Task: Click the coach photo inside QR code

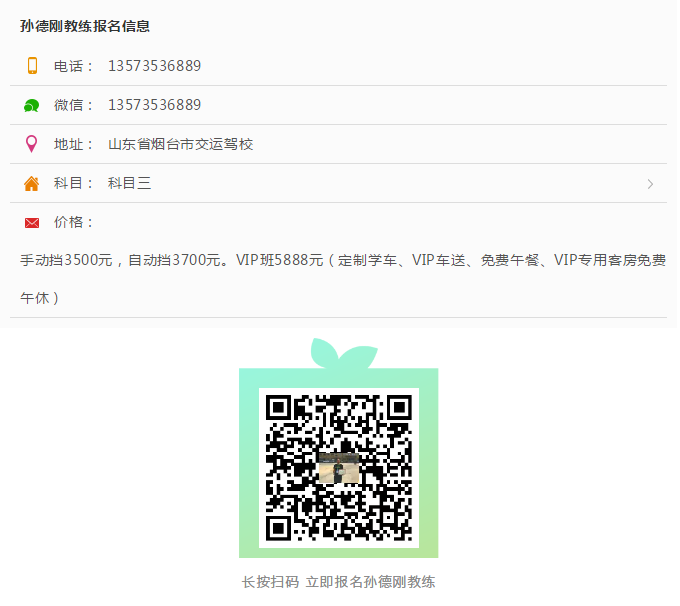Action: pos(339,468)
